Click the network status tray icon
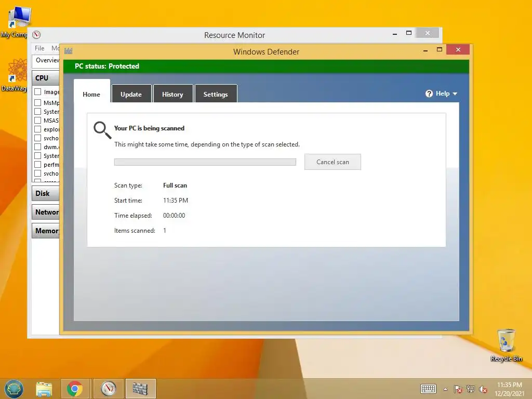Screen dimensions: 532x399 pos(471,389)
